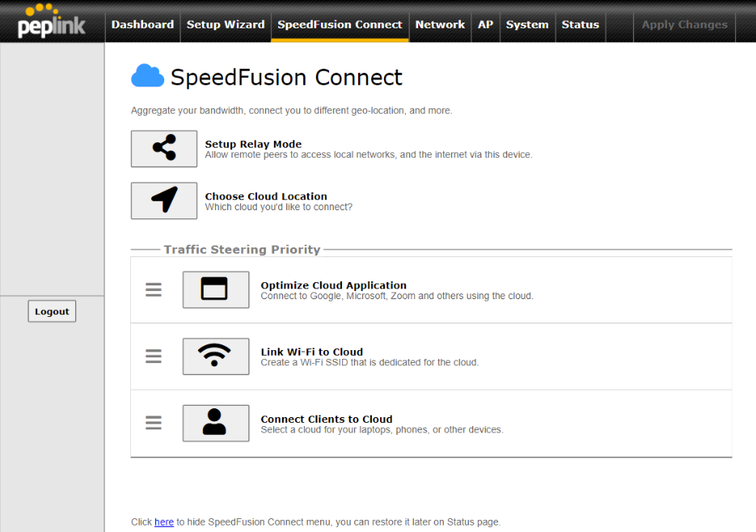
Task: Click the Connect Clients to Cloud title
Action: (327, 419)
